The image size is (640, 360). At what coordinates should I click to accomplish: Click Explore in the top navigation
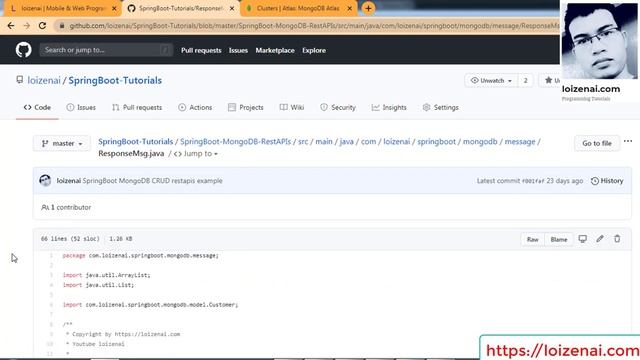314,50
